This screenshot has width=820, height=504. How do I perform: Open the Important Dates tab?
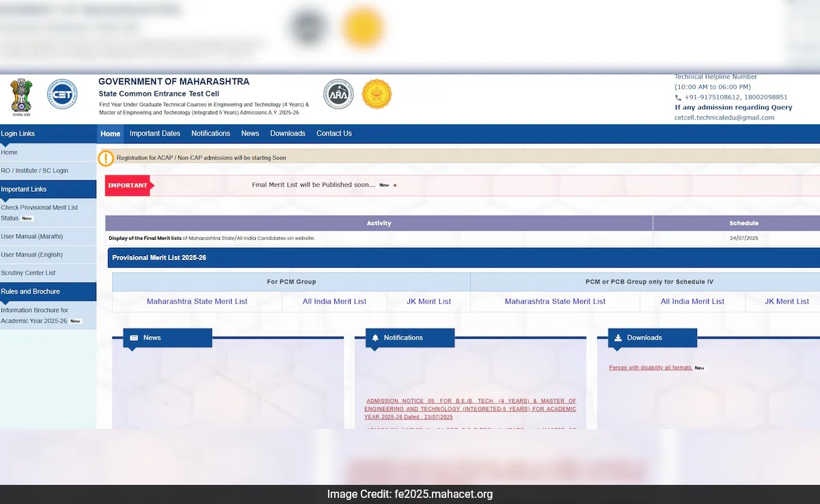[155, 133]
